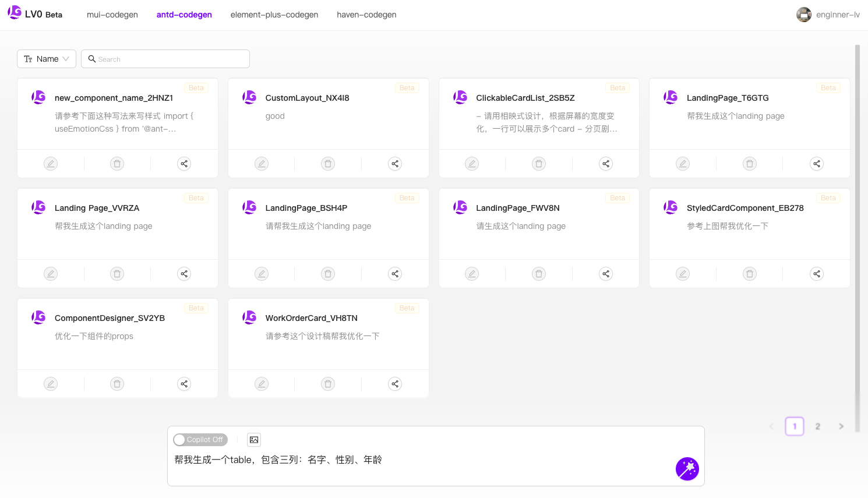Edit the WorkOrderCard_VH8TN component
The width and height of the screenshot is (868, 498).
point(261,384)
